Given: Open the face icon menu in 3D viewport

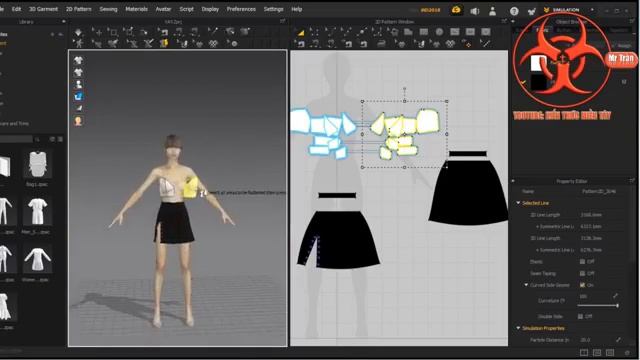Looking at the screenshot, I should pos(78,121).
